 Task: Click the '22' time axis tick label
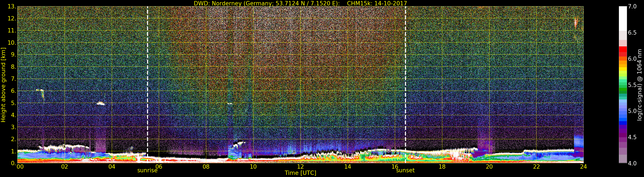pyautogui.click(x=536, y=166)
